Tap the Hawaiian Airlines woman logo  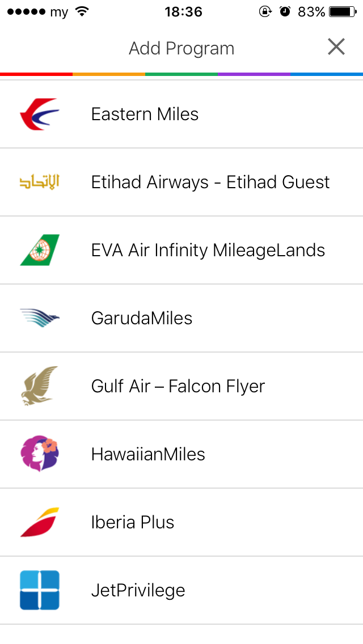pyautogui.click(x=39, y=454)
